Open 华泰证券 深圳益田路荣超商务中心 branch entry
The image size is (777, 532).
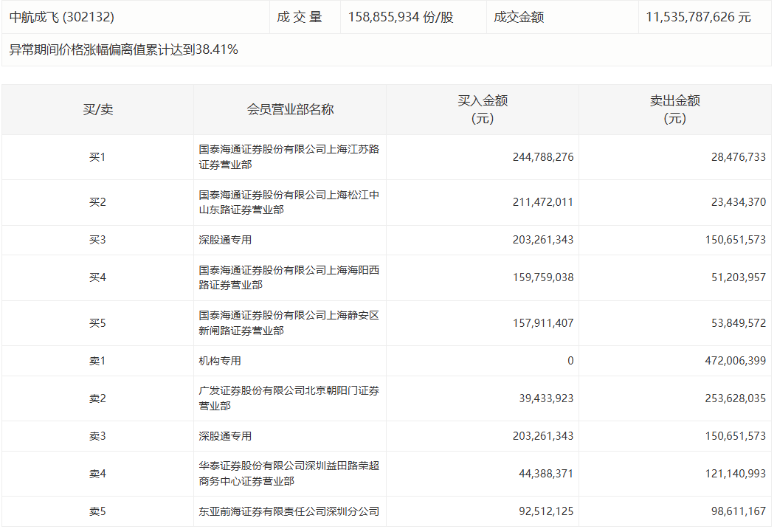(x=289, y=474)
